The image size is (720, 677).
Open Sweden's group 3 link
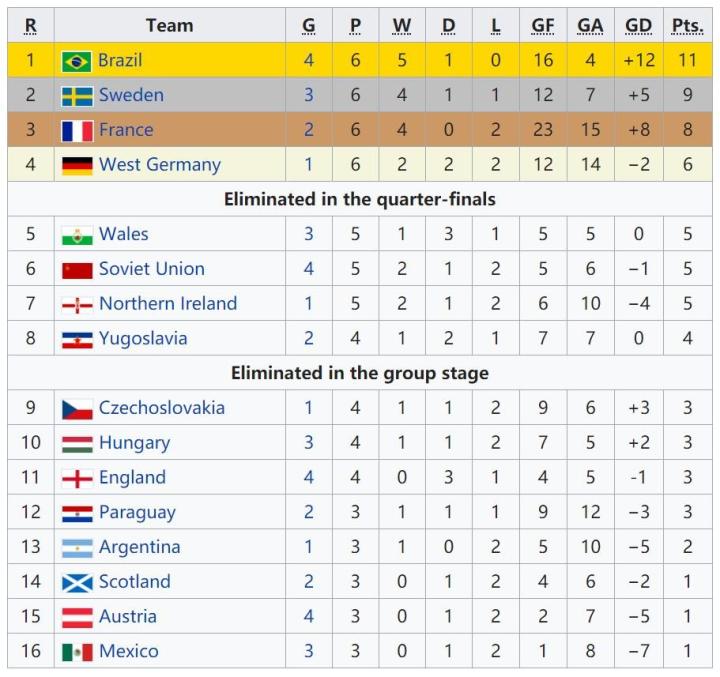308,96
